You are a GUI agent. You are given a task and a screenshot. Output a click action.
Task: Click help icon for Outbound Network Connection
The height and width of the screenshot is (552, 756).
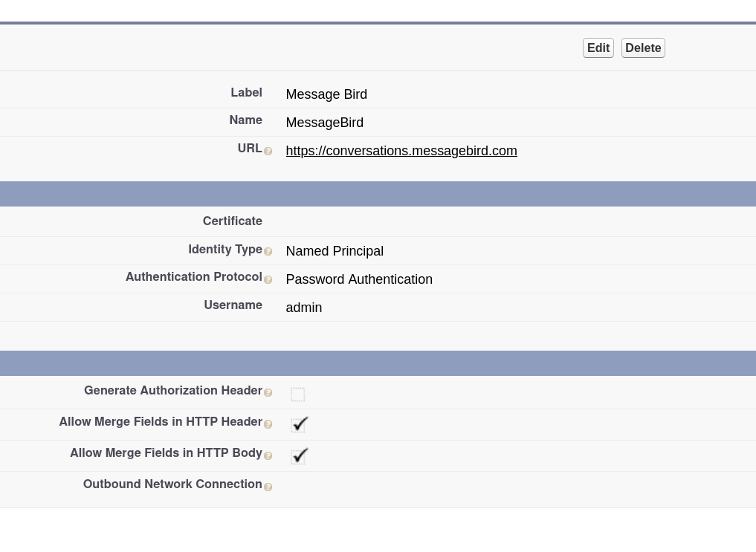coord(268,487)
